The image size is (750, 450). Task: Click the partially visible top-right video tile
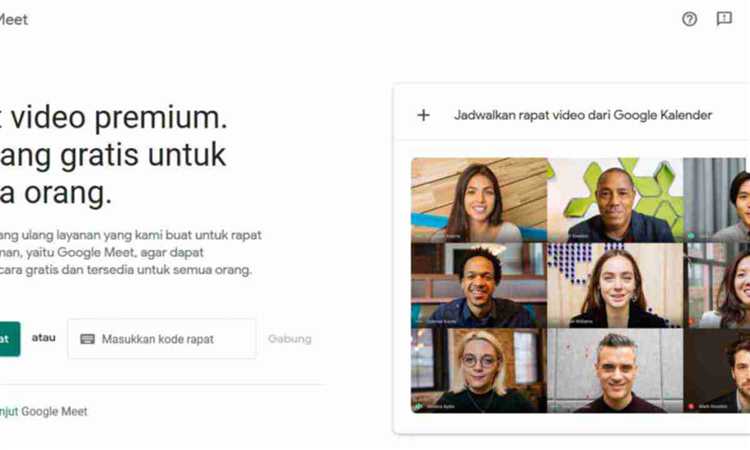tap(717, 199)
